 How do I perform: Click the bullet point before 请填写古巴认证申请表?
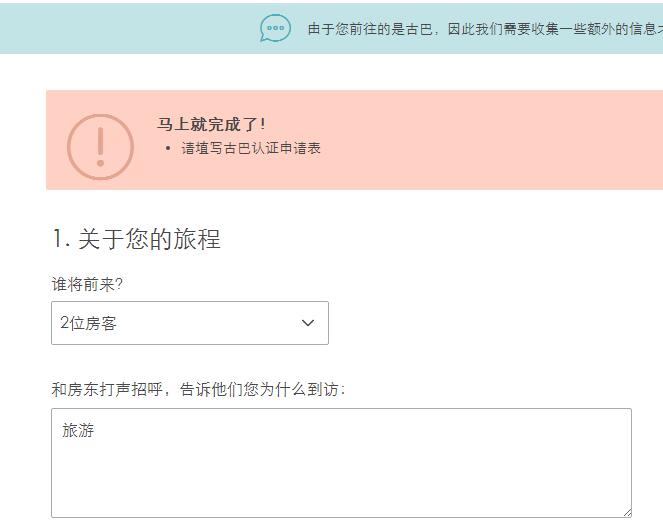pos(168,148)
